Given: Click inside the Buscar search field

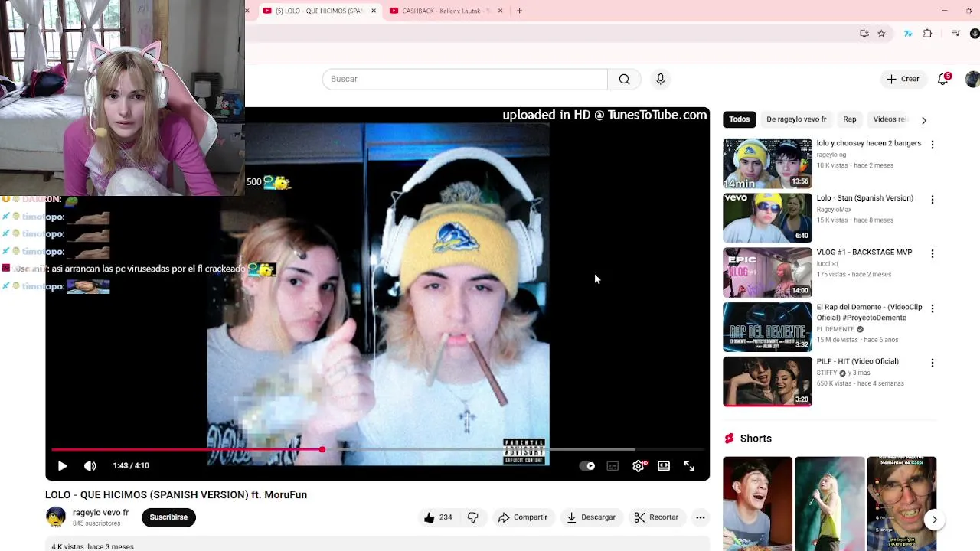Looking at the screenshot, I should coord(465,79).
